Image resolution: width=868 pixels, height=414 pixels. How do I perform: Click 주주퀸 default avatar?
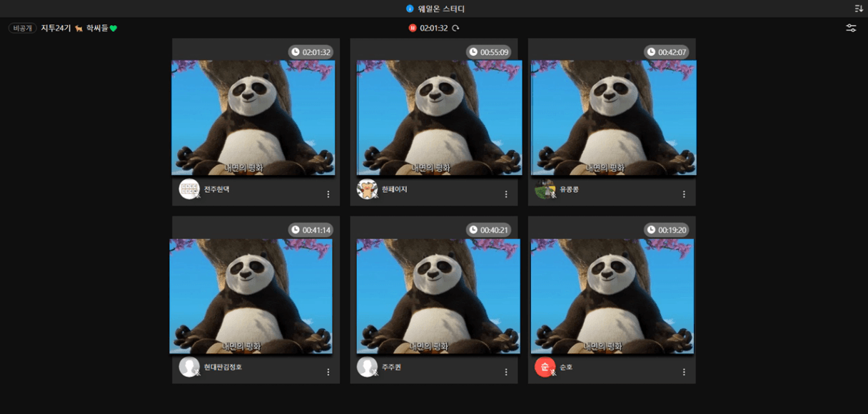[x=367, y=367]
